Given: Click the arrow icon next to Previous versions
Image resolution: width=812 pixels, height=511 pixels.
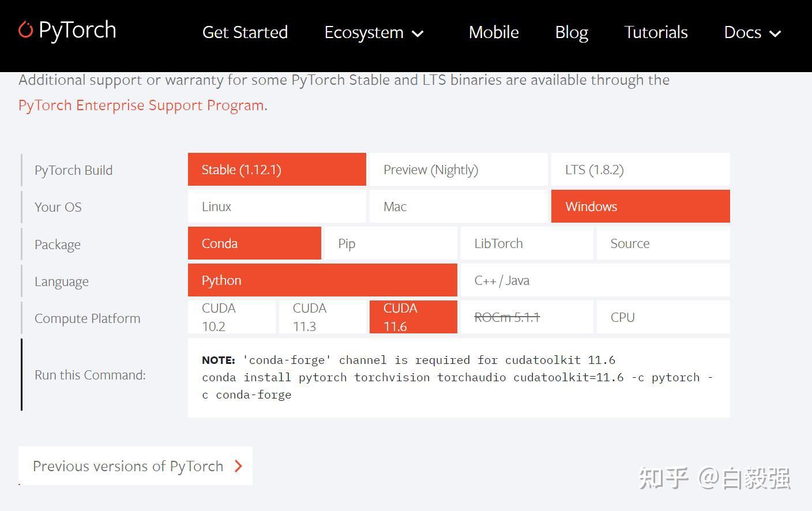Looking at the screenshot, I should [x=238, y=466].
